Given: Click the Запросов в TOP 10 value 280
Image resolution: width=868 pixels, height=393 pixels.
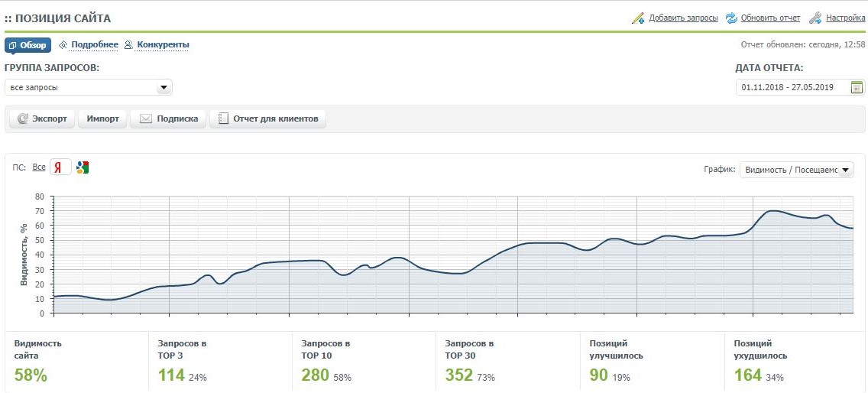Looking at the screenshot, I should pos(316,375).
